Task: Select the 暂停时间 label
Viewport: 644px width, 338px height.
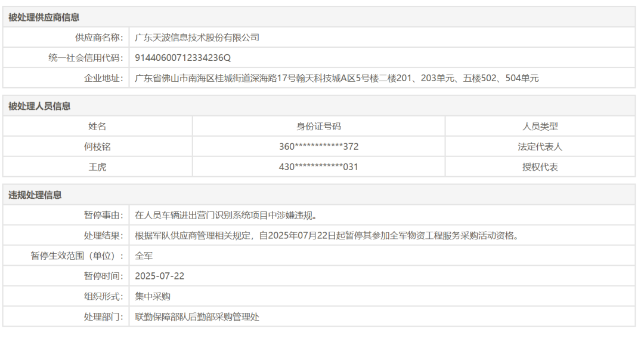Action: [104, 276]
